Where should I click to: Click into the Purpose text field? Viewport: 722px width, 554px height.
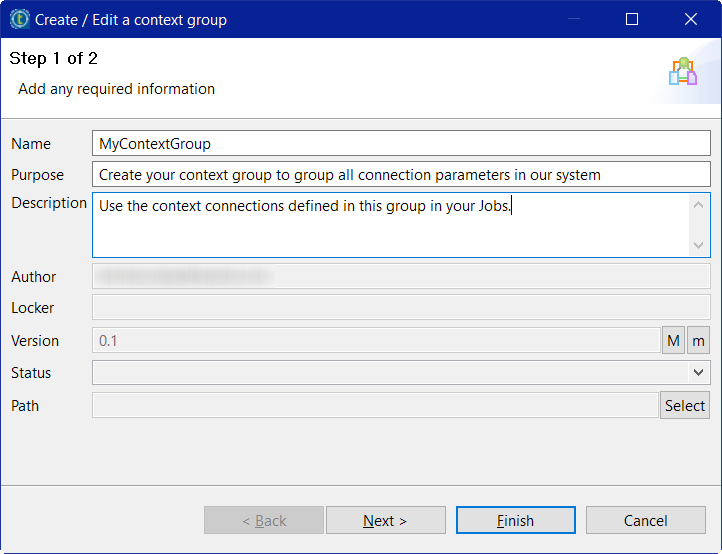[x=400, y=175]
